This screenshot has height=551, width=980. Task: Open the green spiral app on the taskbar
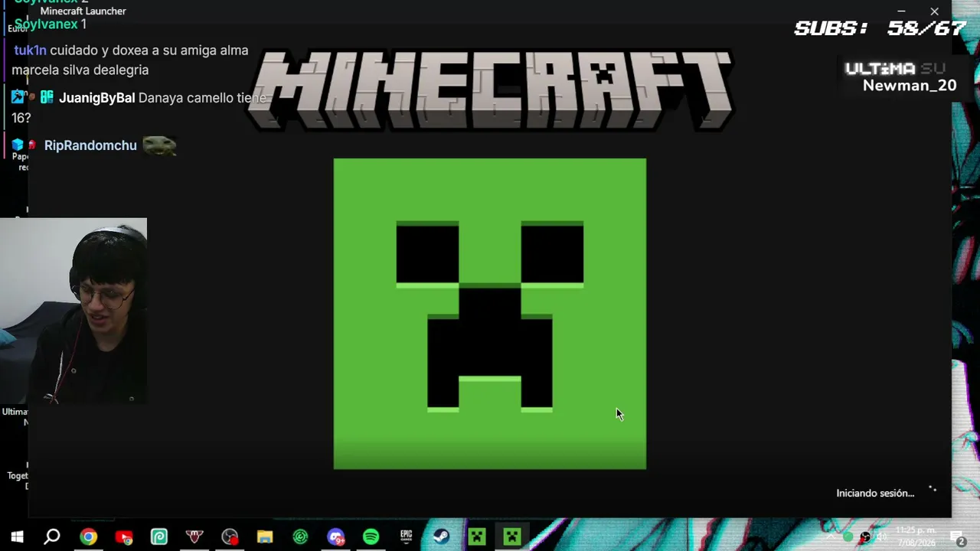tap(159, 536)
